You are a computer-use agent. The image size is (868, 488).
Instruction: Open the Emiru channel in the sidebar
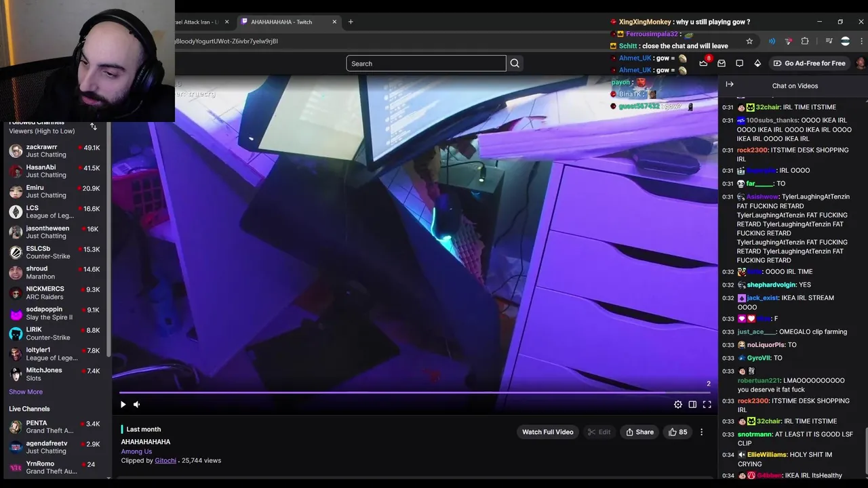point(56,192)
